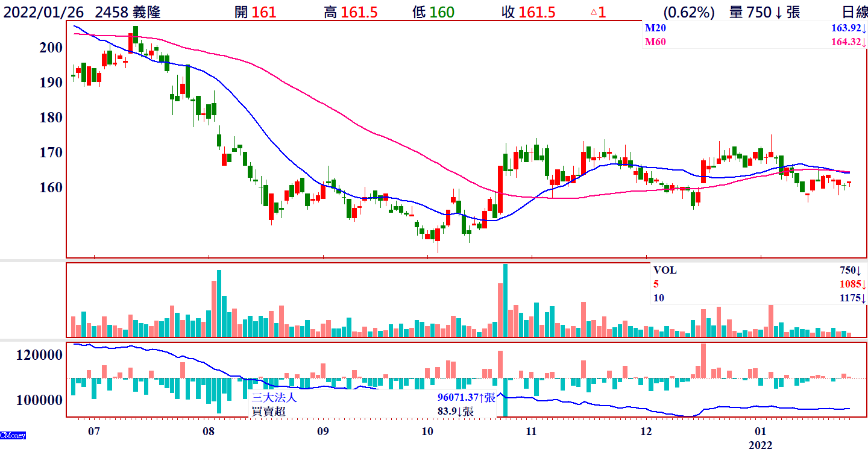Viewport: 868px width, 452px height.
Task: Click the 10-day volume average label
Action: pyautogui.click(x=659, y=298)
